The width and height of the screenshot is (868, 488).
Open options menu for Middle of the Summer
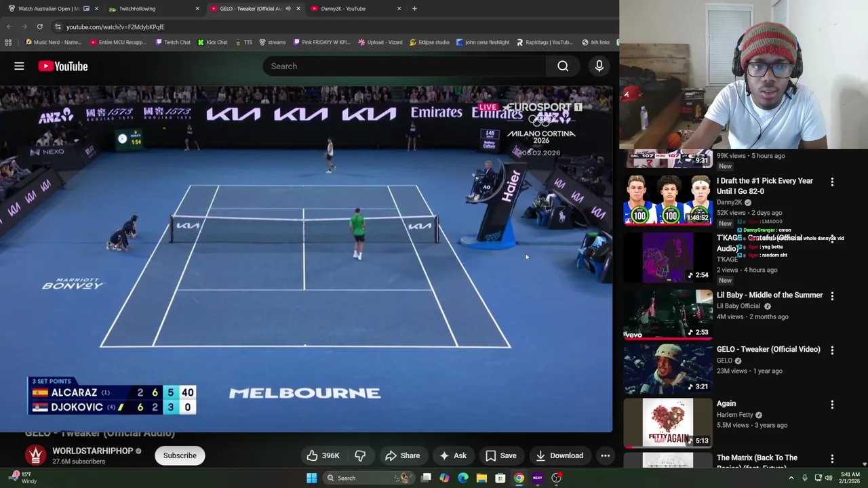coord(832,296)
